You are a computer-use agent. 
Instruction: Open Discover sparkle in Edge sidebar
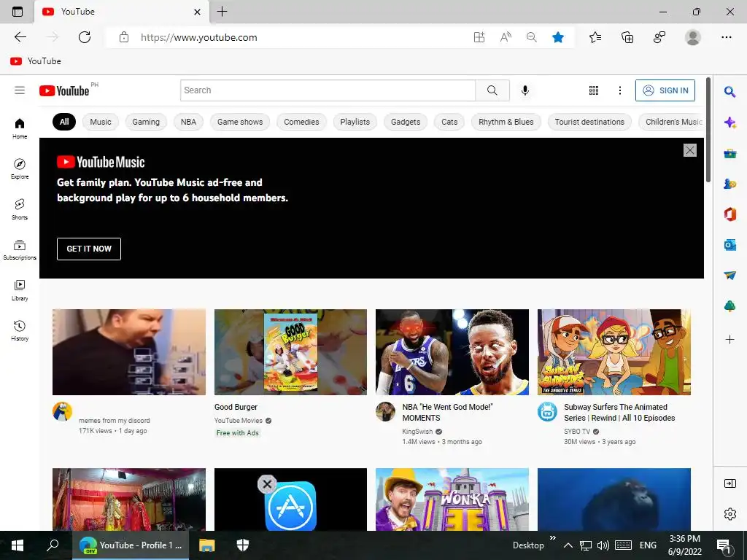click(729, 122)
